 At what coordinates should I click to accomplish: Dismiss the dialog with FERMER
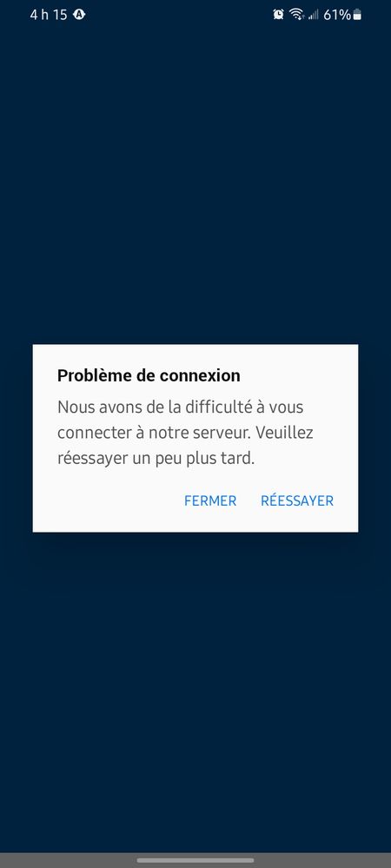tap(210, 500)
